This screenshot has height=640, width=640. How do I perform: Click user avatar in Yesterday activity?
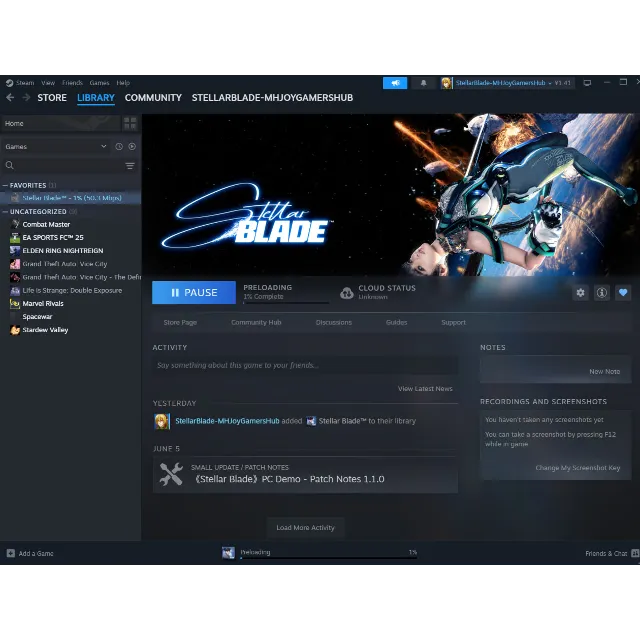[x=162, y=421]
